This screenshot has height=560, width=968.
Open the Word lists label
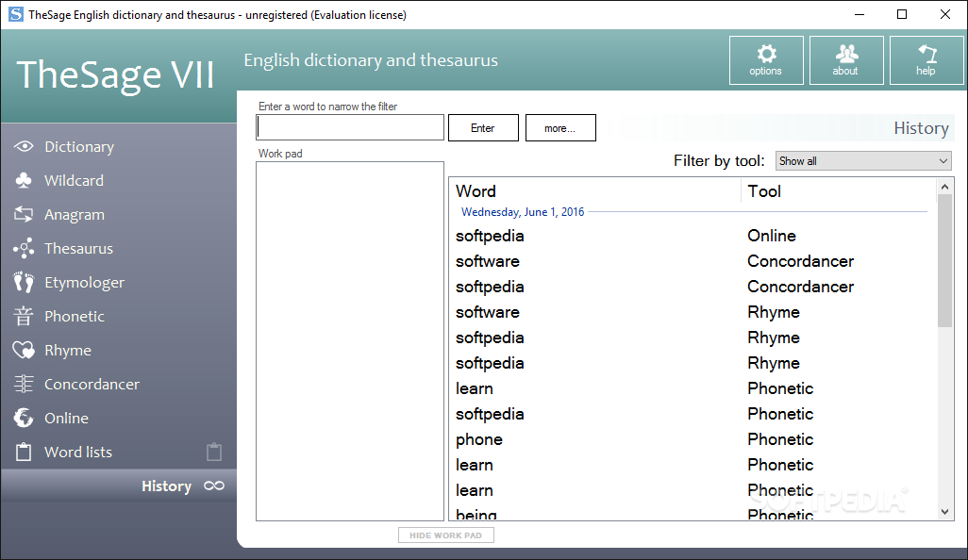point(78,453)
